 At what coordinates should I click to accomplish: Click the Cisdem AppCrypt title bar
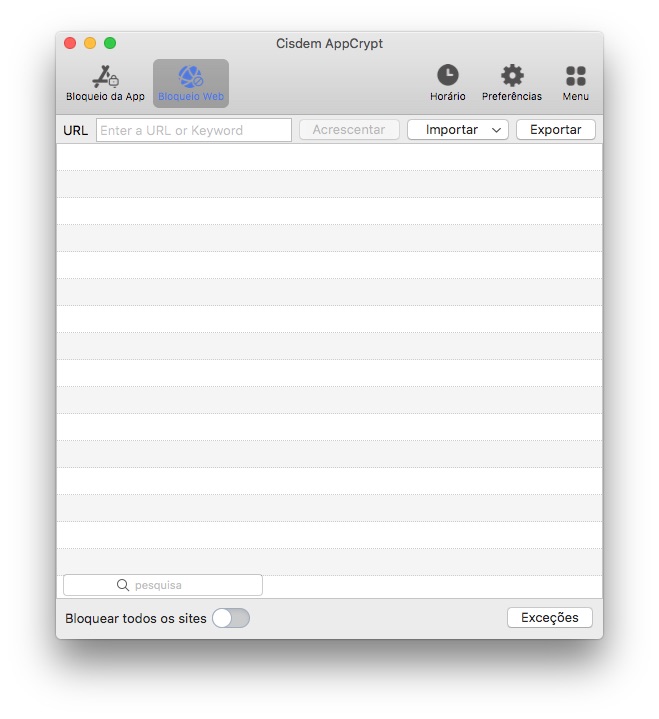coord(329,43)
